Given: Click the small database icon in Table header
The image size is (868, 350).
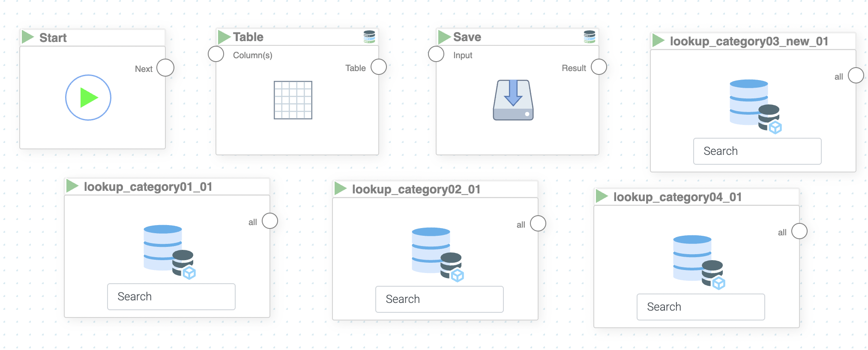Looking at the screenshot, I should tap(369, 37).
